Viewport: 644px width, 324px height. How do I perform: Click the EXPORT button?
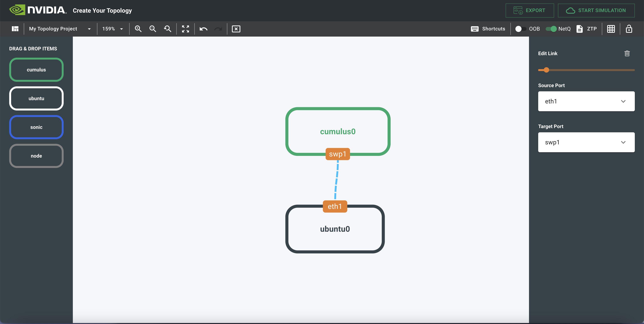[x=530, y=10]
